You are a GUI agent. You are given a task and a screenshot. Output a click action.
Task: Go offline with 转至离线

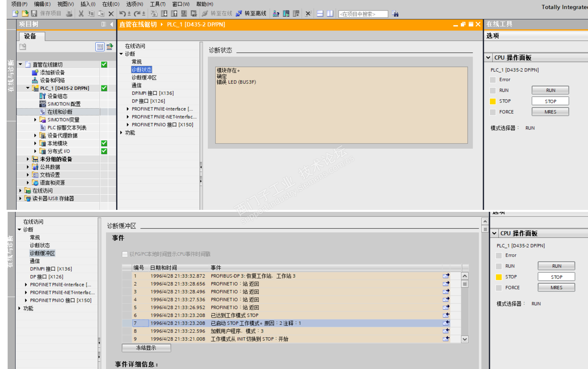tap(251, 14)
